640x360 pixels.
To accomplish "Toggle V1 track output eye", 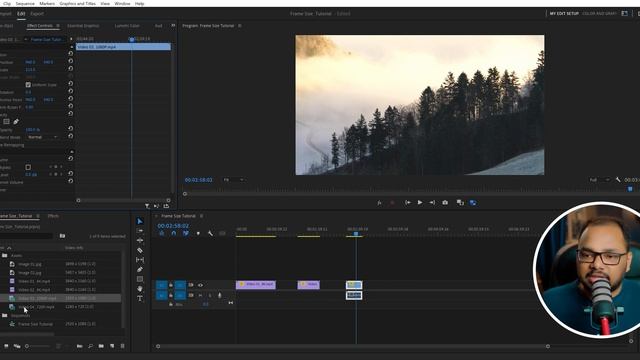I will point(200,285).
